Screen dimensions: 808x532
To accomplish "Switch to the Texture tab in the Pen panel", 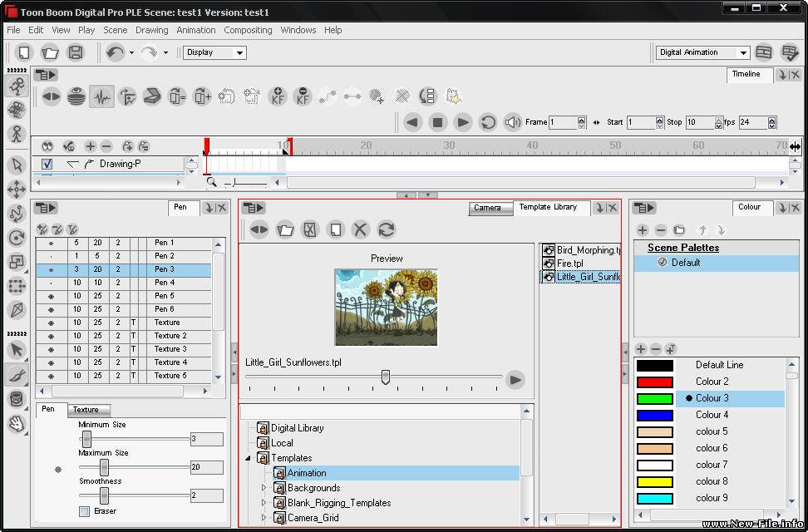I will (88, 410).
